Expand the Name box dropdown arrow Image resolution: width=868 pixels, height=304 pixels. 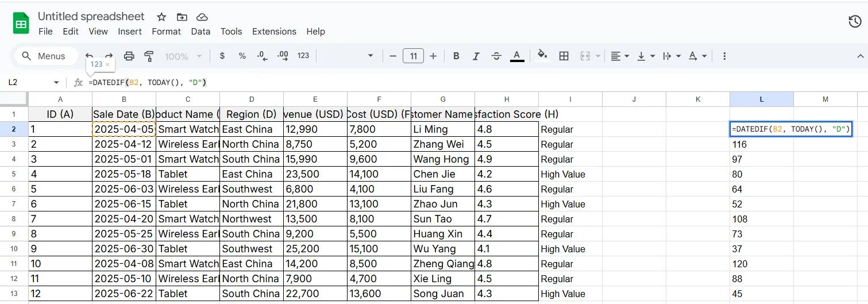56,83
